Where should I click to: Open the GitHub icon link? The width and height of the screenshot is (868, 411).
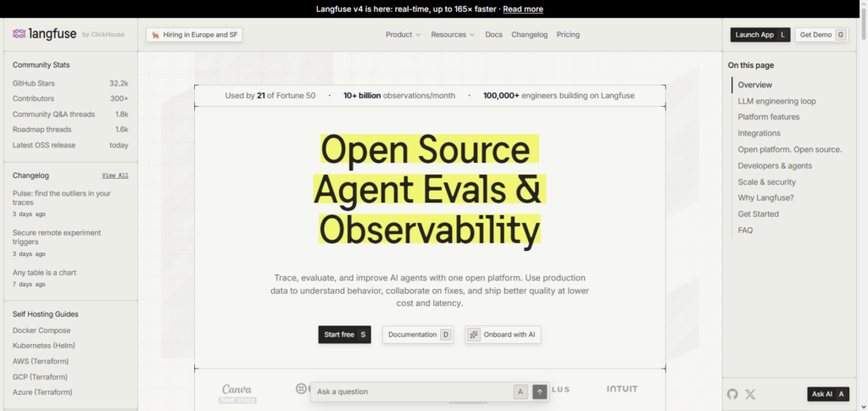click(x=732, y=394)
